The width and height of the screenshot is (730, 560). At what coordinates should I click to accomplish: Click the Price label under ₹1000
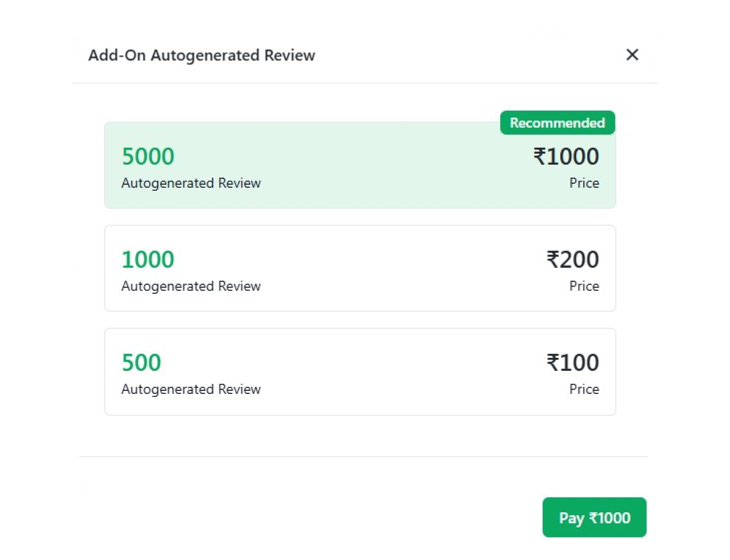point(584,183)
